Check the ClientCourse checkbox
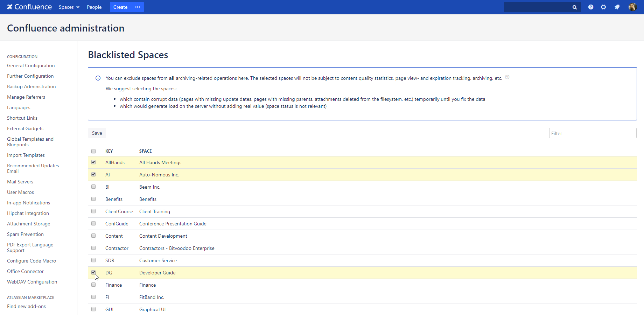Image resolution: width=644 pixels, height=315 pixels. pyautogui.click(x=93, y=211)
